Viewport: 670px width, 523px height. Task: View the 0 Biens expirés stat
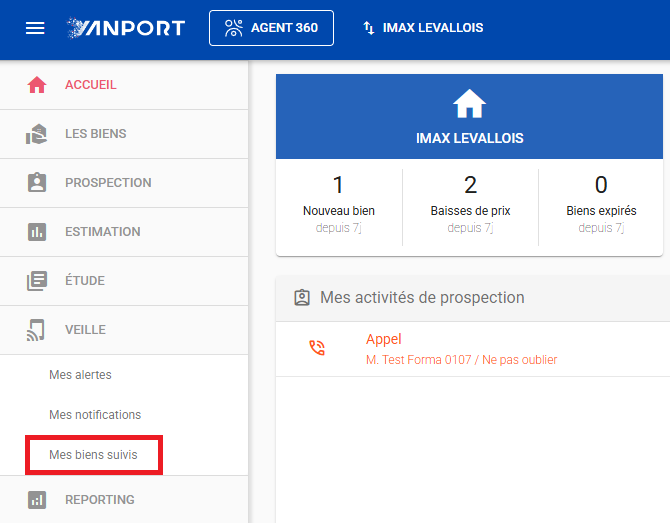601,206
